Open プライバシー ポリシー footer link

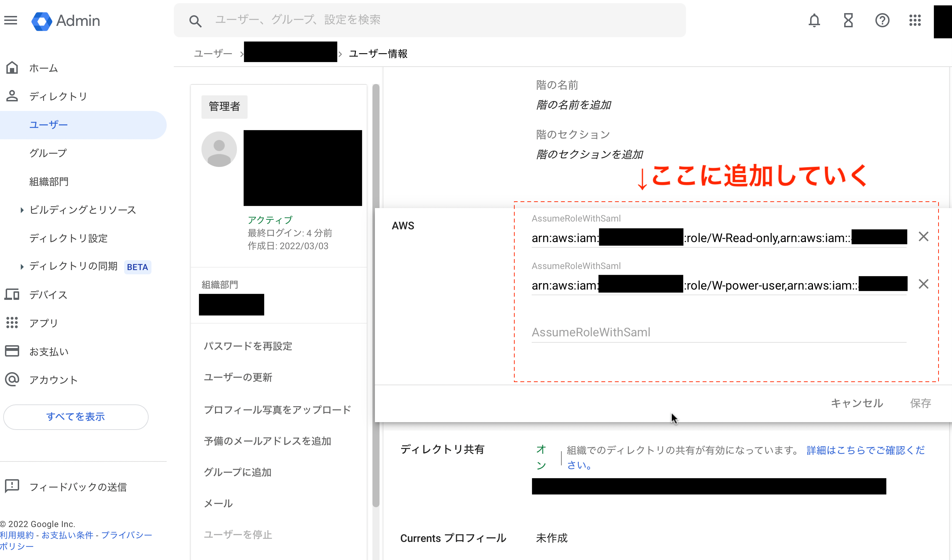[x=127, y=535]
